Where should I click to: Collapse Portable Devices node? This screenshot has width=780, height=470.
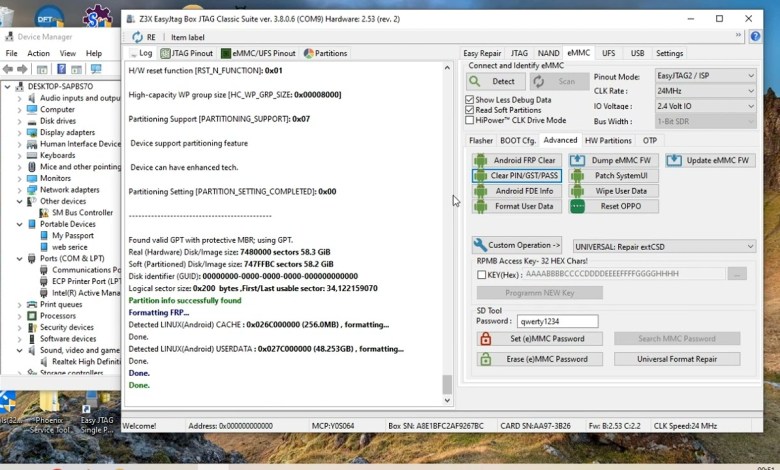click(x=19, y=224)
